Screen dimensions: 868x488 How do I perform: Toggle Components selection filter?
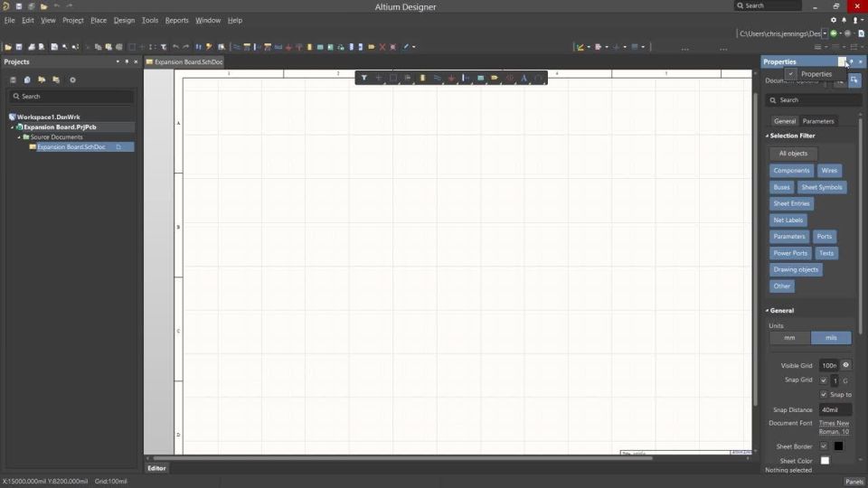[792, 171]
